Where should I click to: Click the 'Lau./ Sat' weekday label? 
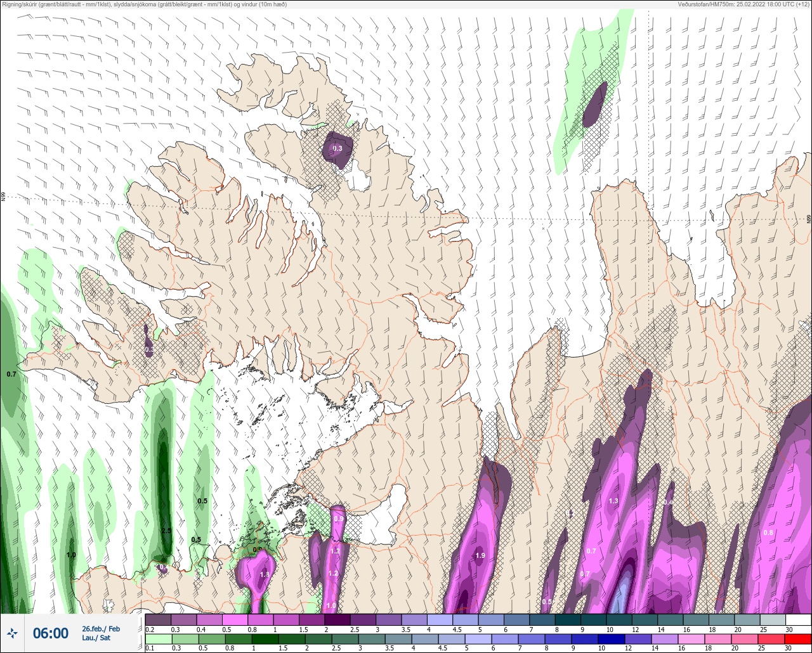tap(95, 638)
